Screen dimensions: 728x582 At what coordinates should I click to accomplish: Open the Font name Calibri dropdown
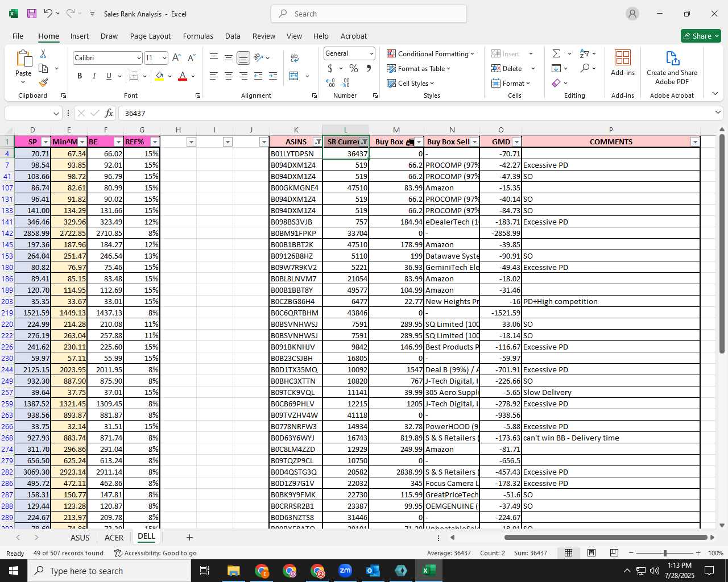(x=139, y=58)
